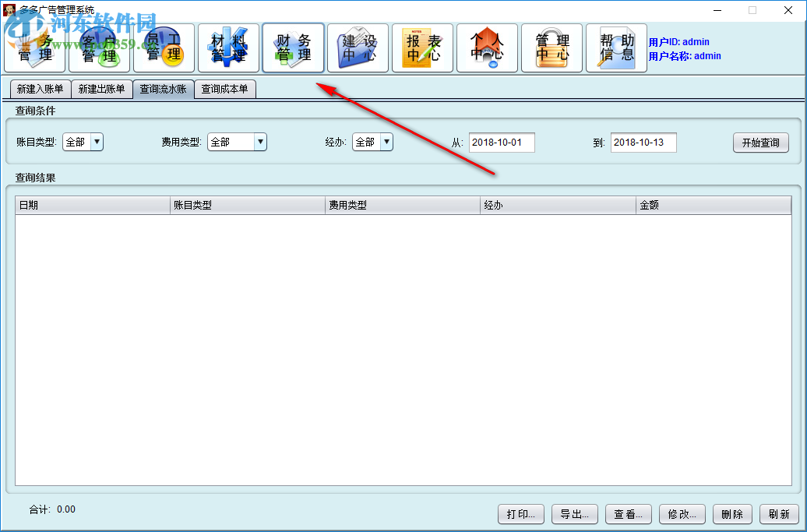
Task: Open the 报表中心 (Report Center) icon
Action: coord(422,48)
